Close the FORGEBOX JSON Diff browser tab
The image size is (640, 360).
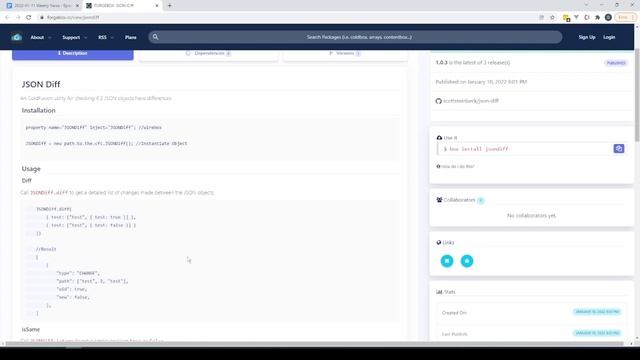157,6
